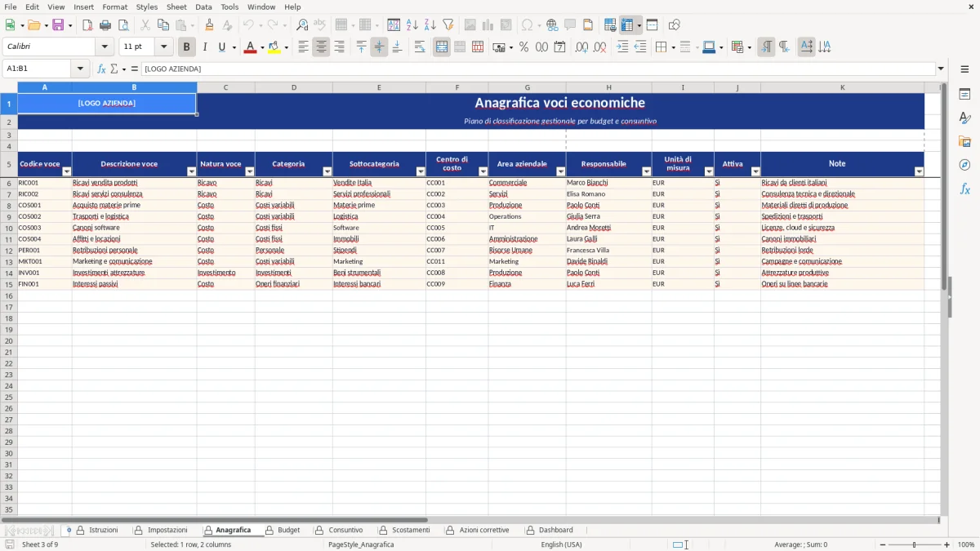The height and width of the screenshot is (551, 980).
Task: Click Insert Chart icon
Action: [x=488, y=25]
